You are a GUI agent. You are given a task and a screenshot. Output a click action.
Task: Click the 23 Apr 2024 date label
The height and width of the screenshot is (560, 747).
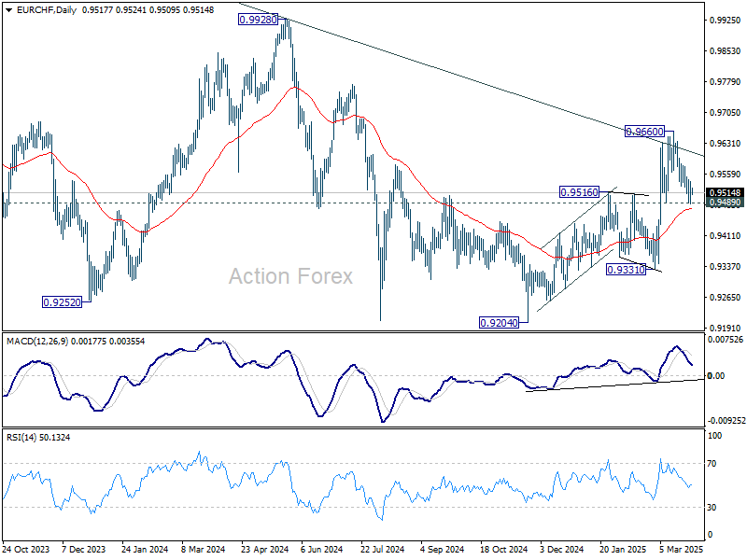265,549
